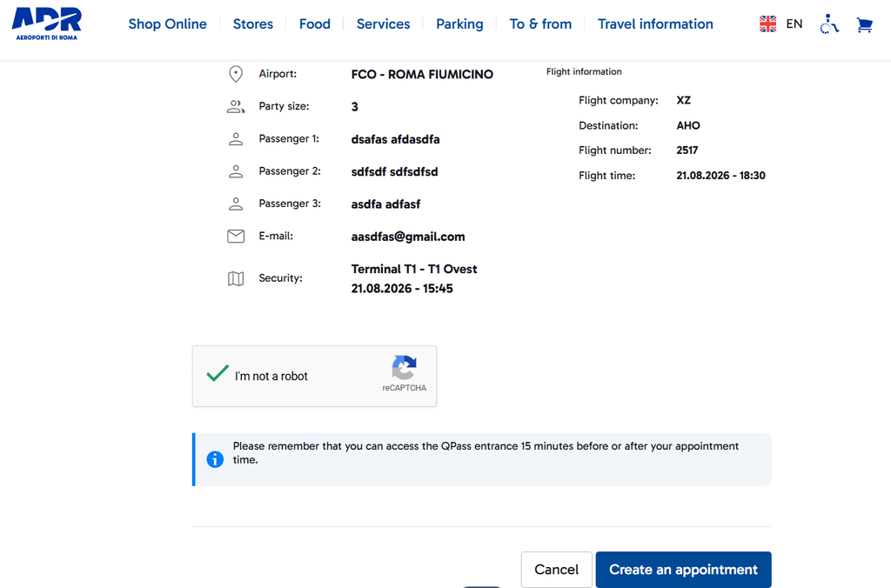This screenshot has height=588, width=891.
Task: Open the ADR Aeroporti di Roma logo
Action: [x=47, y=23]
